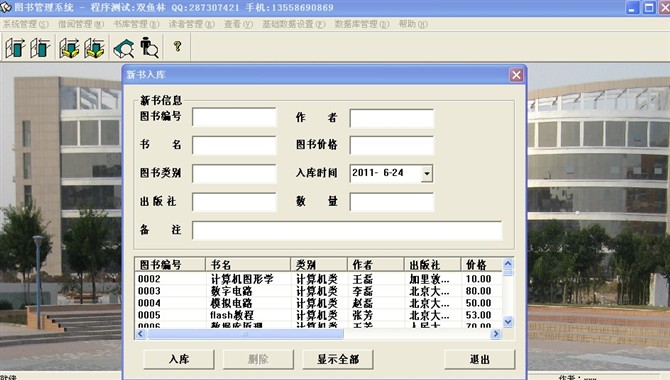
Task: Click the second toolbar icon, book with left arrow
Action: click(x=40, y=47)
